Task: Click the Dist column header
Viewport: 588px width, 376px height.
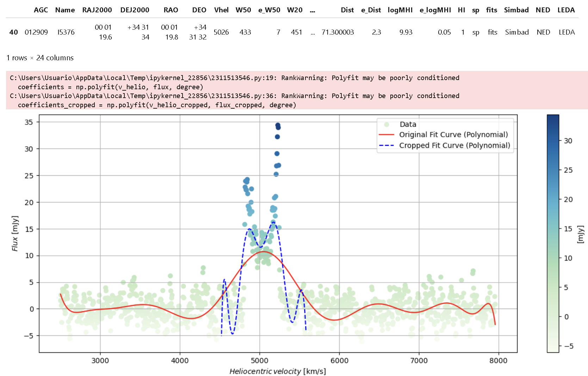Action: 347,10
